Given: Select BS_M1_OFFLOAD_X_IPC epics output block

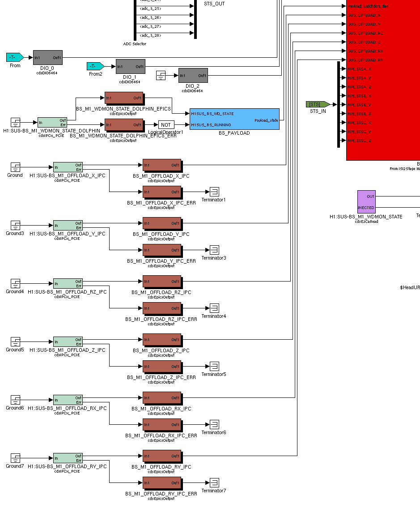Looking at the screenshot, I should (x=162, y=166).
